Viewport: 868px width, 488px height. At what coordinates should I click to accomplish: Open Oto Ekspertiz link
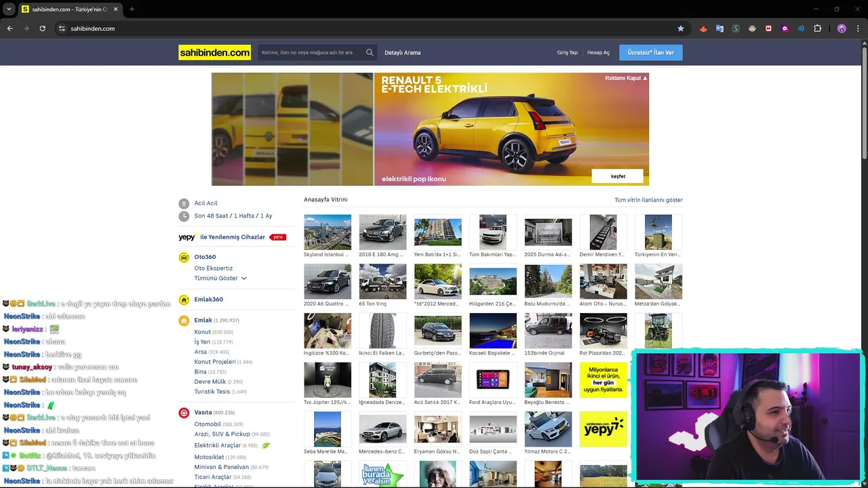point(214,268)
